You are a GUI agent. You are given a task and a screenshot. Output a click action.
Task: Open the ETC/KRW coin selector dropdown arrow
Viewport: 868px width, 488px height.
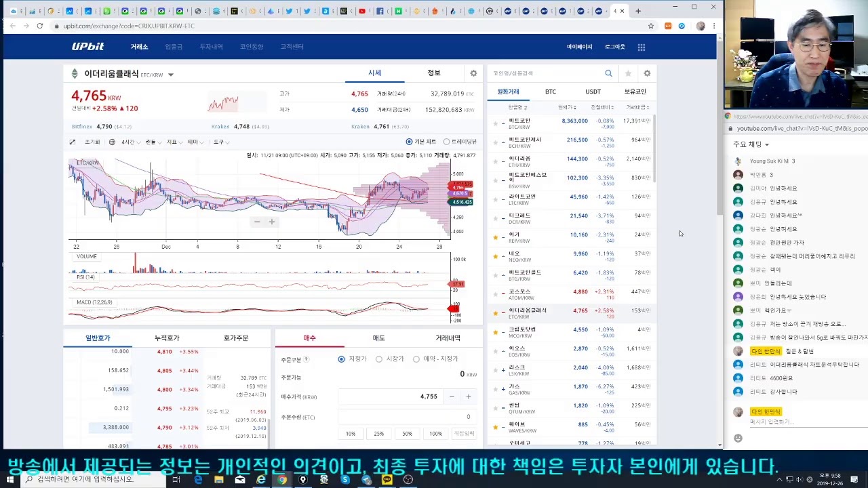(x=171, y=75)
